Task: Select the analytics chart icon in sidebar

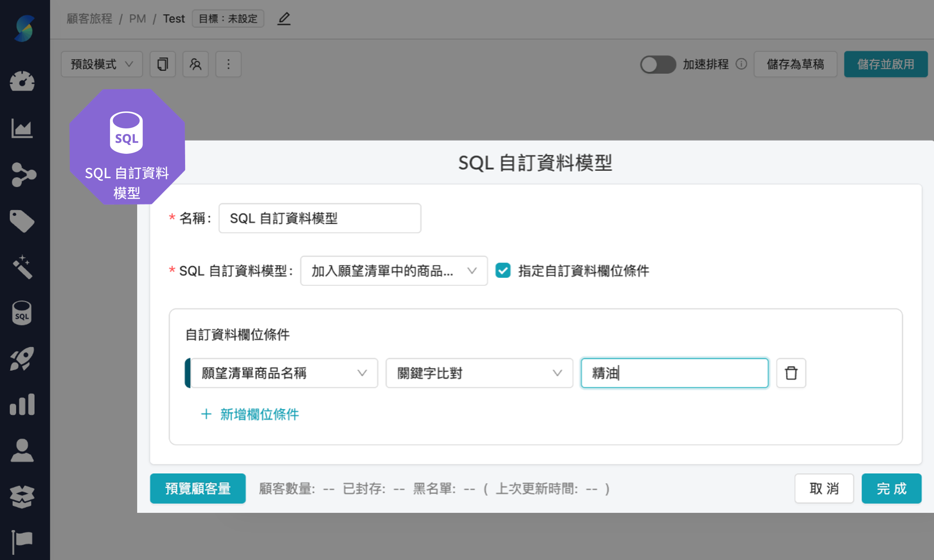Action: click(22, 128)
